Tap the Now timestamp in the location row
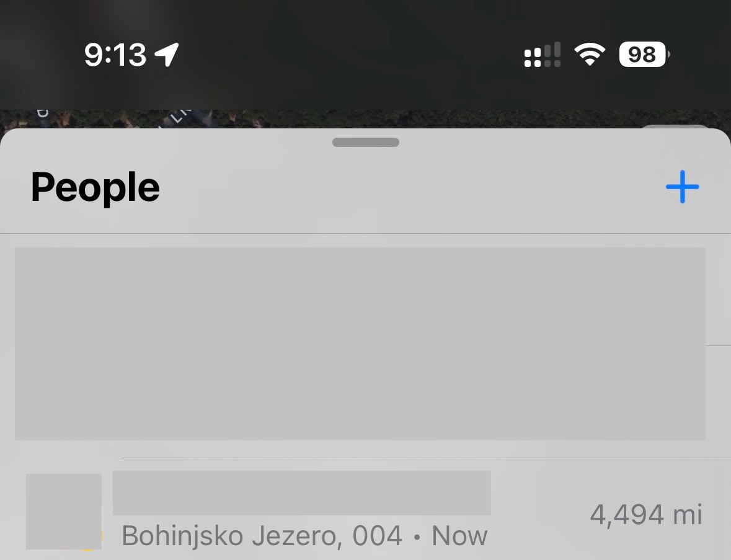This screenshot has height=560, width=731. pyautogui.click(x=459, y=536)
